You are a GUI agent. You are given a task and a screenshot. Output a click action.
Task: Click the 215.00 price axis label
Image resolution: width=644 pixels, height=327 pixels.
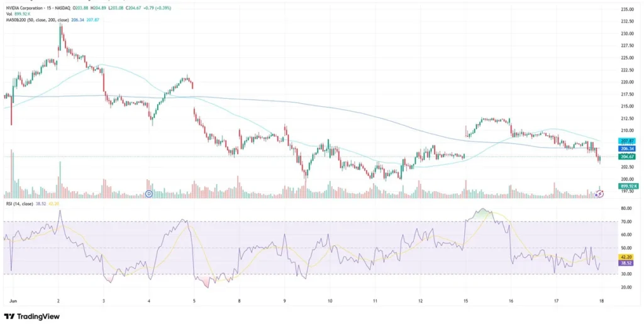[x=627, y=106]
